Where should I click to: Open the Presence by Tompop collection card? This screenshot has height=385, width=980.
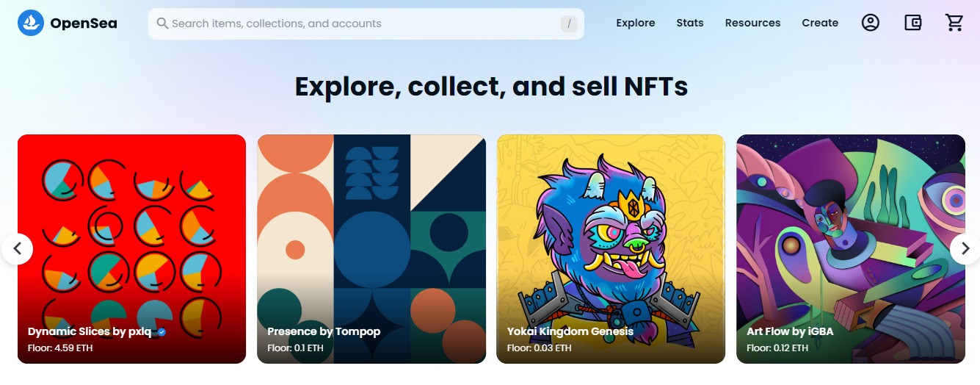click(371, 249)
